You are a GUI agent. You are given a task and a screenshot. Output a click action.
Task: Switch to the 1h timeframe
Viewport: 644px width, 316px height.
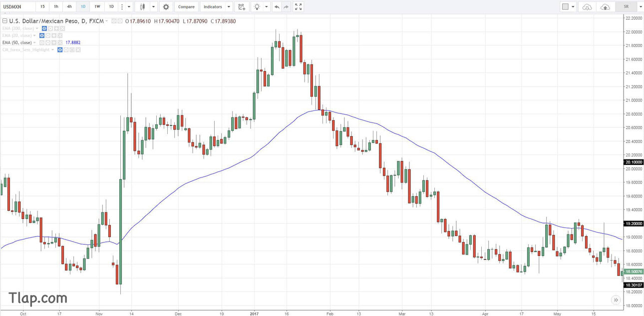pyautogui.click(x=56, y=7)
